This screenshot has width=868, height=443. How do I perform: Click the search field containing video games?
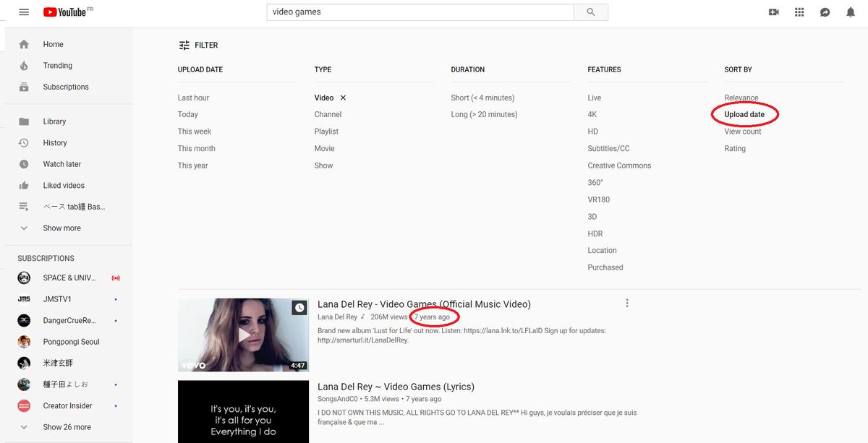coord(420,12)
